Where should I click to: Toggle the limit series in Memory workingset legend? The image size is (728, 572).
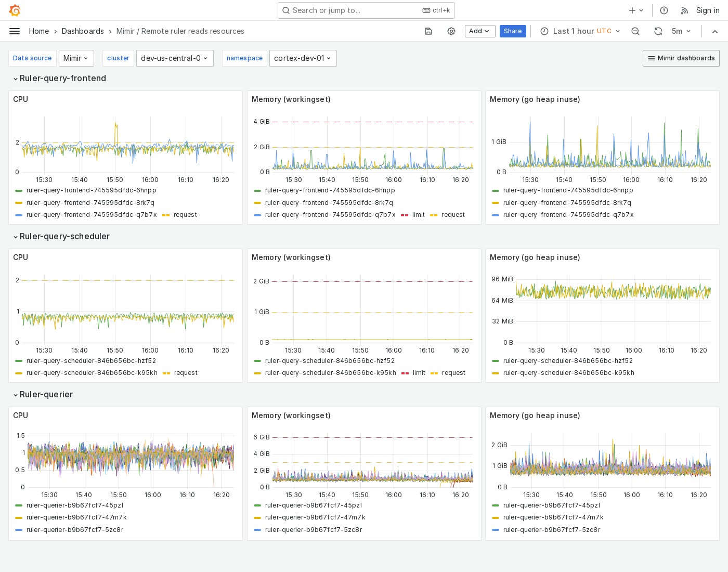419,215
